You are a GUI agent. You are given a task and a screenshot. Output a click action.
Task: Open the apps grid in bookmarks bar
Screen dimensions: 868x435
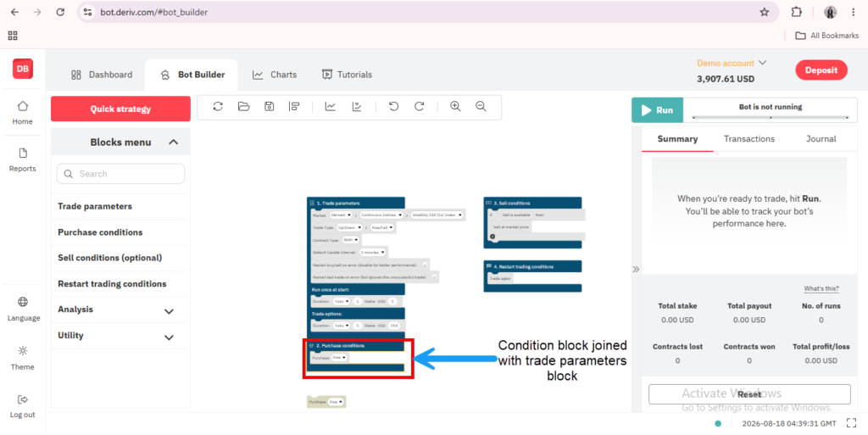point(13,36)
